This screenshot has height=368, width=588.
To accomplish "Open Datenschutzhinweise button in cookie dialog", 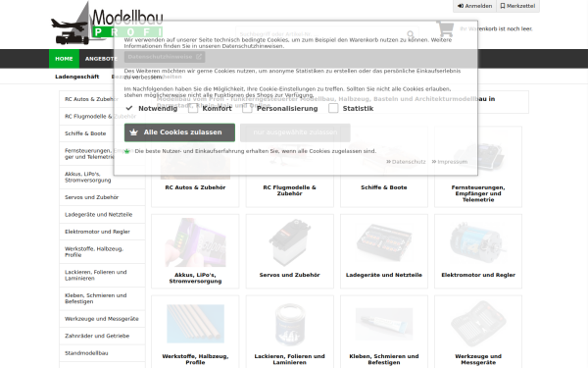I will point(165,57).
